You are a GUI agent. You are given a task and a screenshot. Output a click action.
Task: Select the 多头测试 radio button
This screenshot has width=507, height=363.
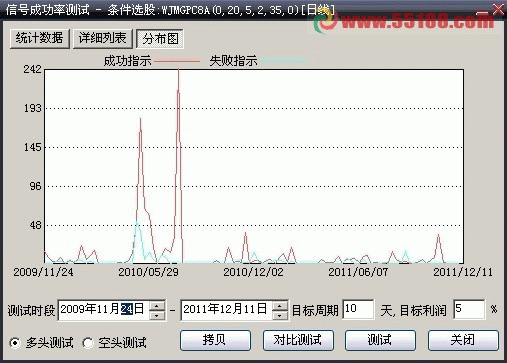[x=15, y=343]
